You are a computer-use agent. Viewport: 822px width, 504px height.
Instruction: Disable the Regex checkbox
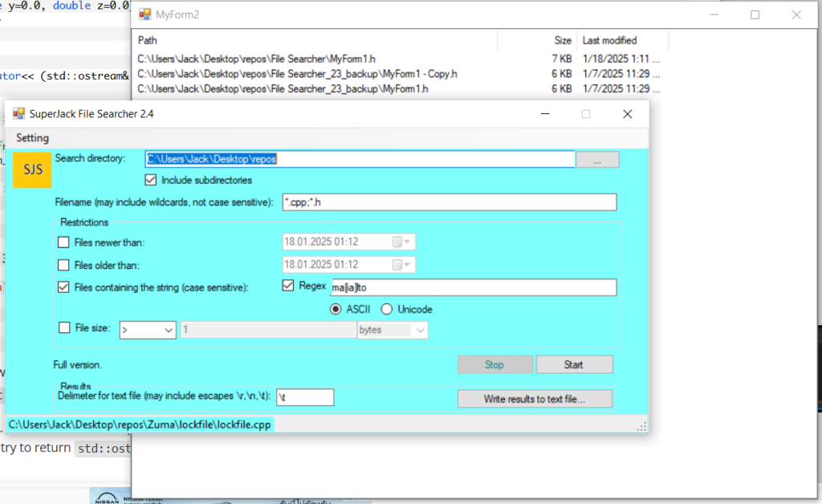coord(289,286)
